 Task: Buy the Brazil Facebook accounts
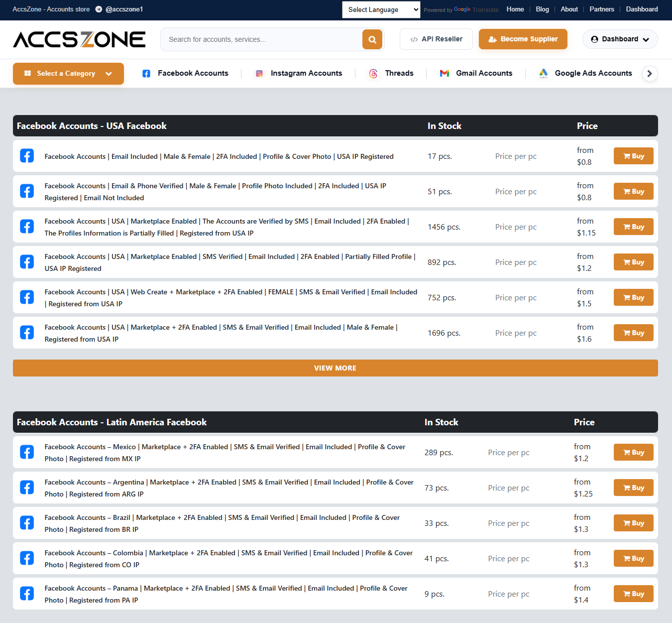click(634, 523)
